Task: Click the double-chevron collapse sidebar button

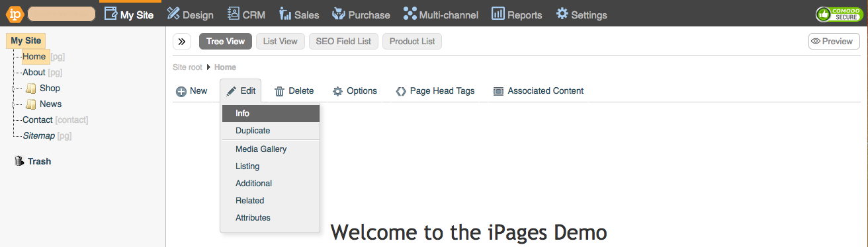Action: tap(182, 41)
